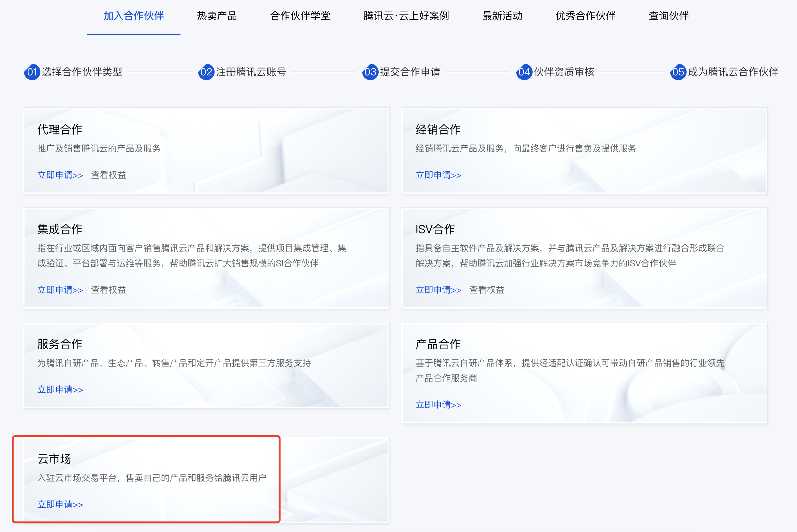797x532 pixels.
Task: Click 立即申请>> under 服务合作
Action: click(60, 389)
